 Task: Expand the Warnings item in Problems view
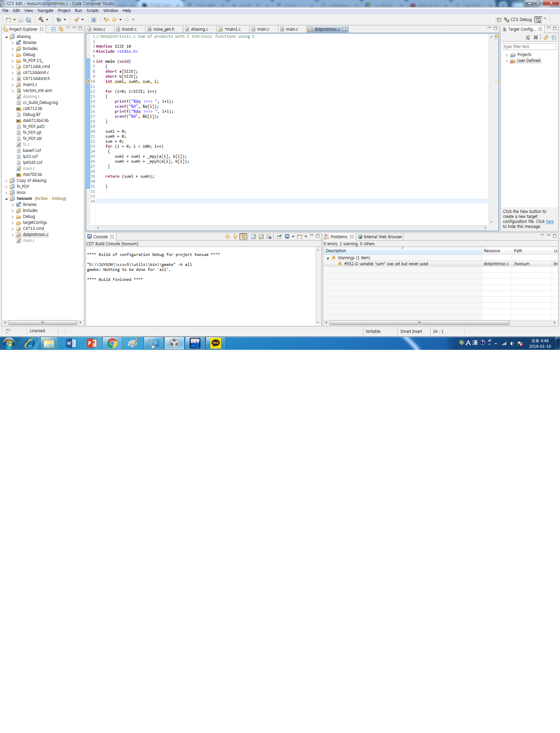coord(328,258)
